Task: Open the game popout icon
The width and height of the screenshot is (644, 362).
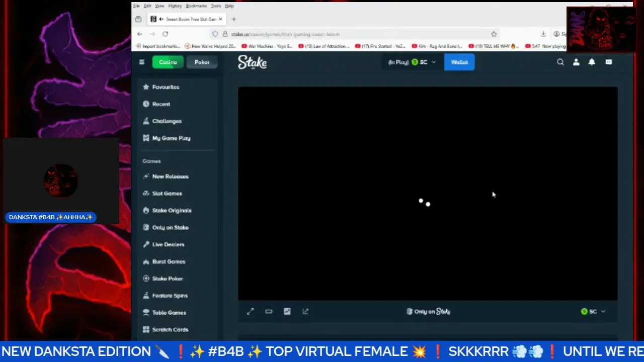Action: (305, 312)
